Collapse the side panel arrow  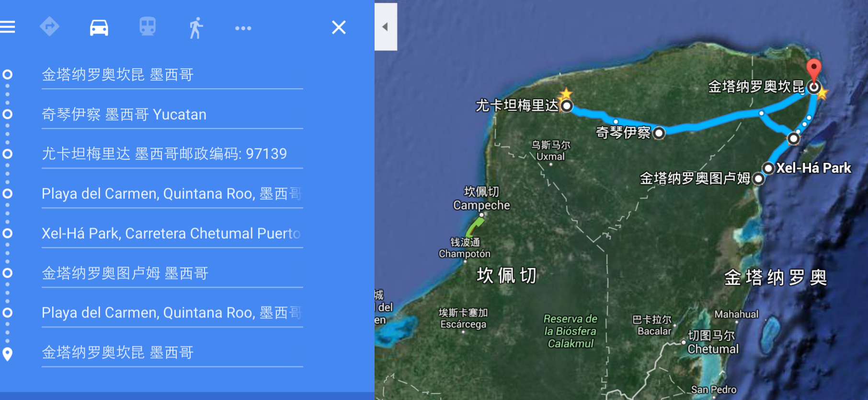point(386,27)
